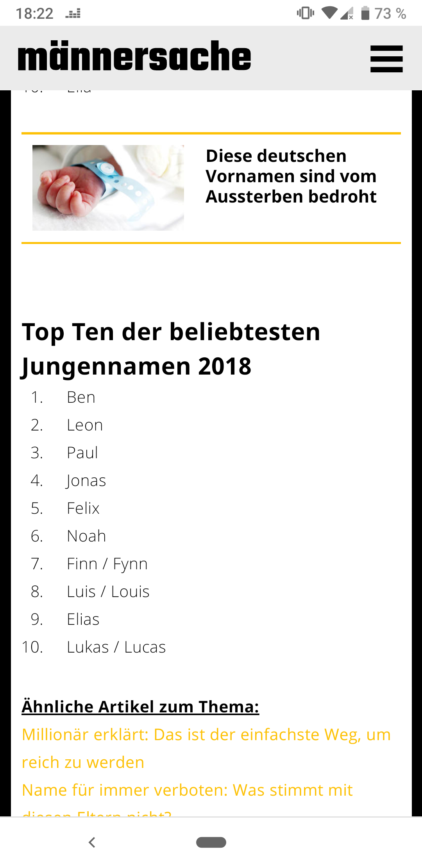Screen dimensions: 422x868
Task: Tap list entry 'Finn / Fynn'
Action: pyautogui.click(x=107, y=564)
